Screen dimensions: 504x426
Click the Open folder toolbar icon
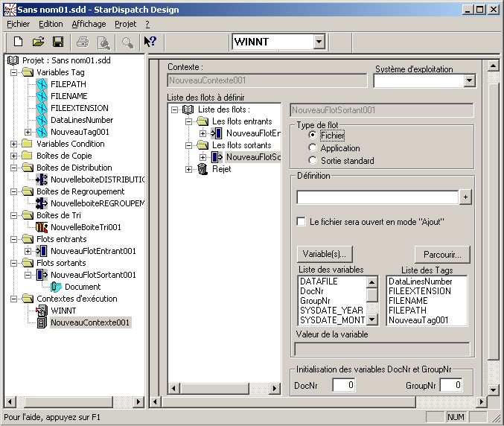point(38,42)
